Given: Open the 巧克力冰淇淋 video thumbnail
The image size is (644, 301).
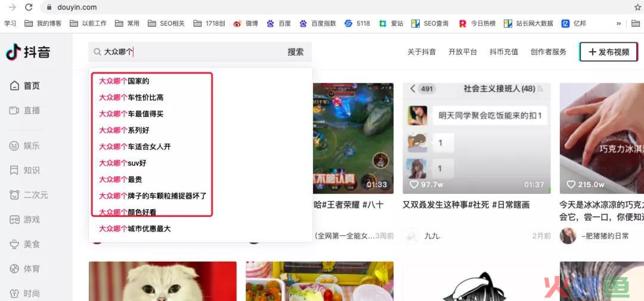Looking at the screenshot, I should 602,138.
